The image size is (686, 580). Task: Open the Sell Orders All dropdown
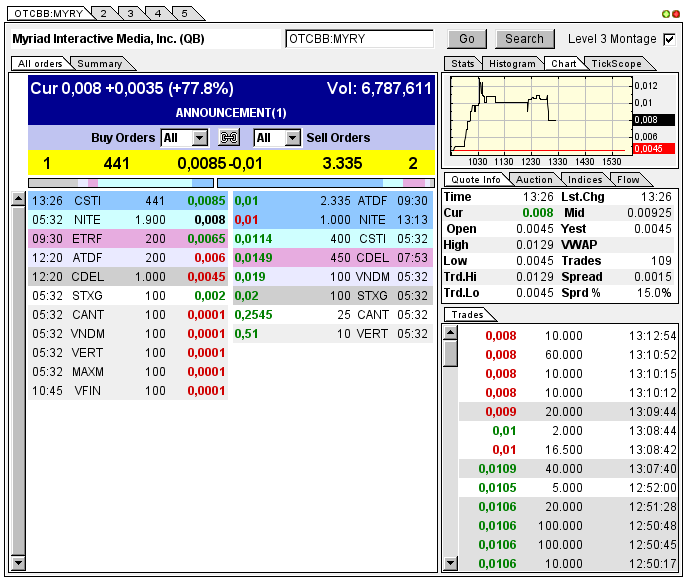click(x=277, y=138)
